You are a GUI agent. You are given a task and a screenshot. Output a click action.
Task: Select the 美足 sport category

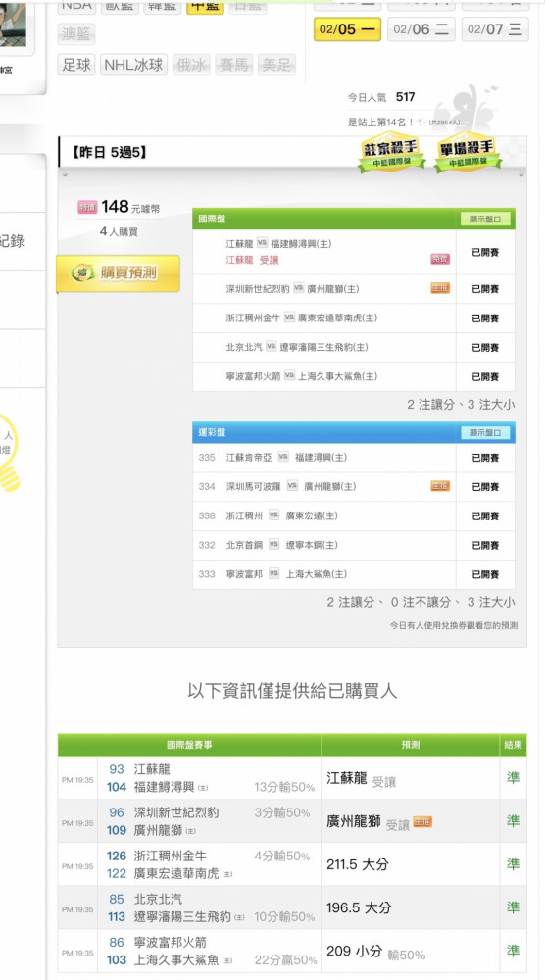tap(276, 65)
